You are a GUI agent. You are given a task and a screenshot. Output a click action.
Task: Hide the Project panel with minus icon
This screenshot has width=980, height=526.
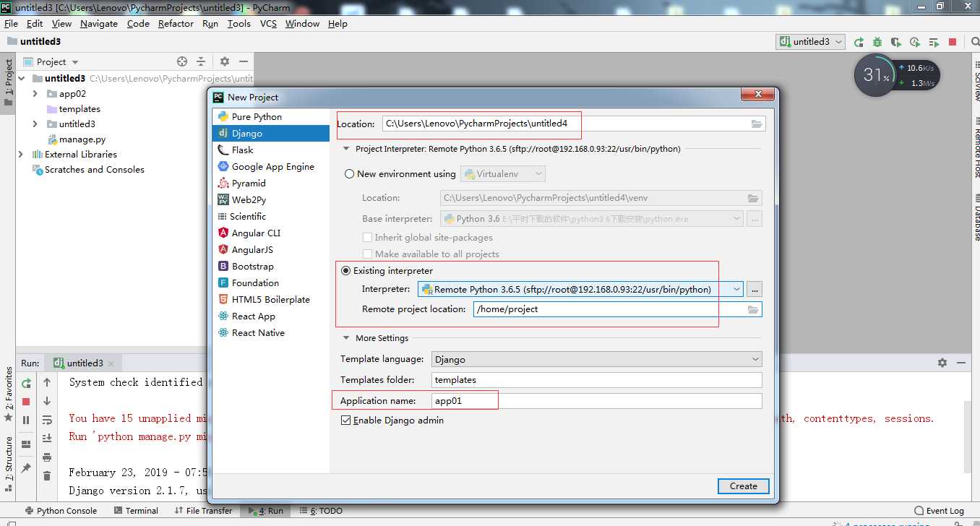[x=244, y=61]
